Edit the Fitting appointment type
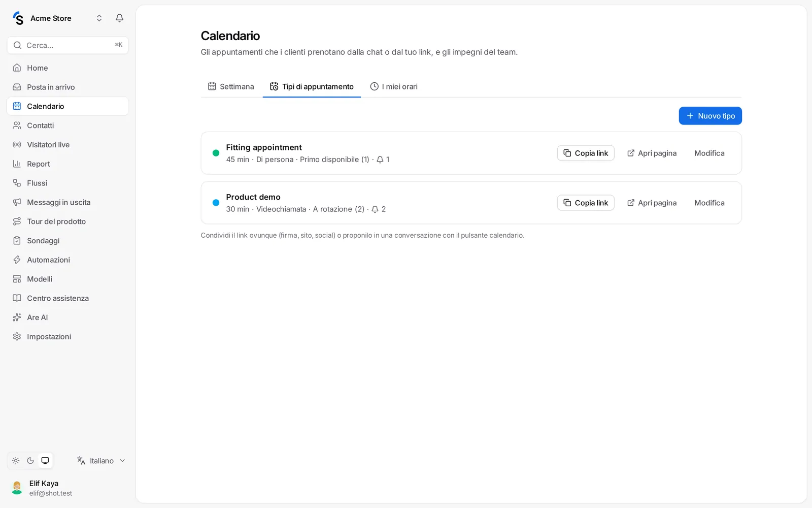Viewport: 812px width, 508px height. pyautogui.click(x=709, y=153)
